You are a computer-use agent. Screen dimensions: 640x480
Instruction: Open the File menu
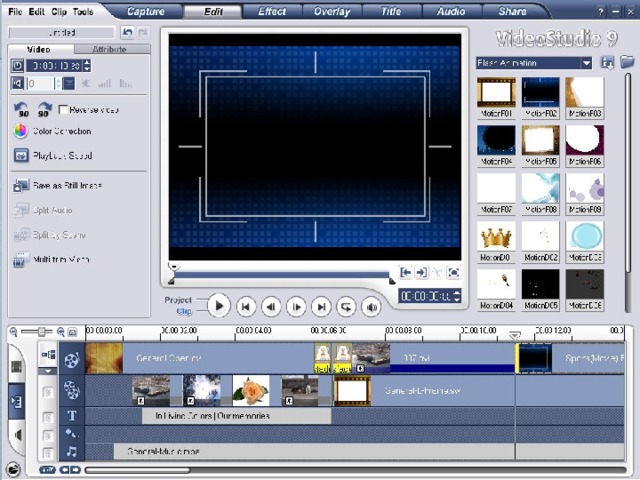(15, 12)
